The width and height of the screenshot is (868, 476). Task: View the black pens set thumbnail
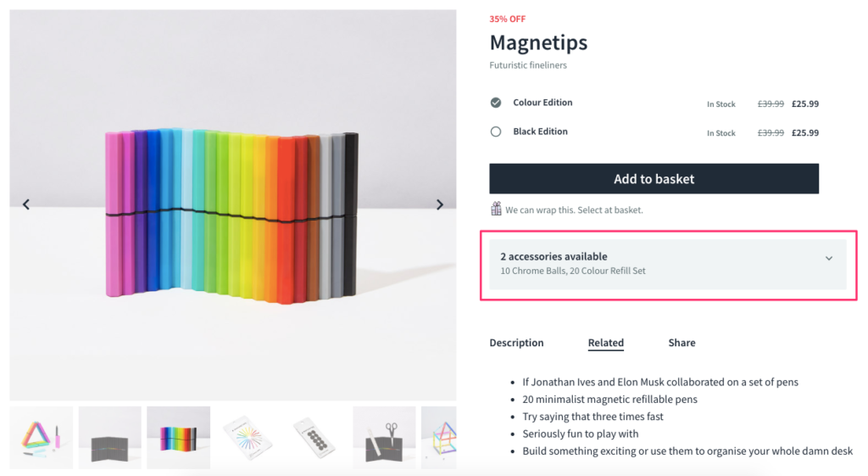pos(110,438)
